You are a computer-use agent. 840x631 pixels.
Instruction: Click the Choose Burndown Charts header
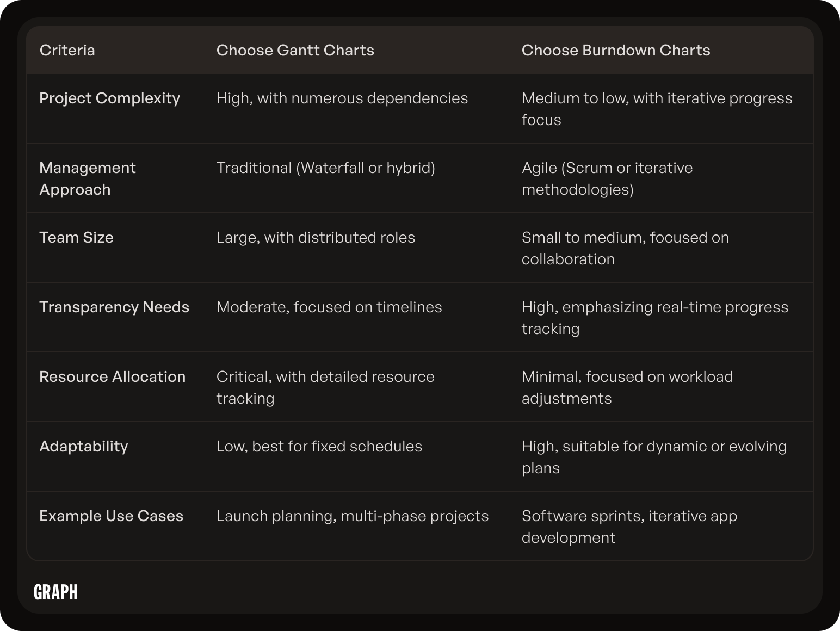(x=616, y=50)
